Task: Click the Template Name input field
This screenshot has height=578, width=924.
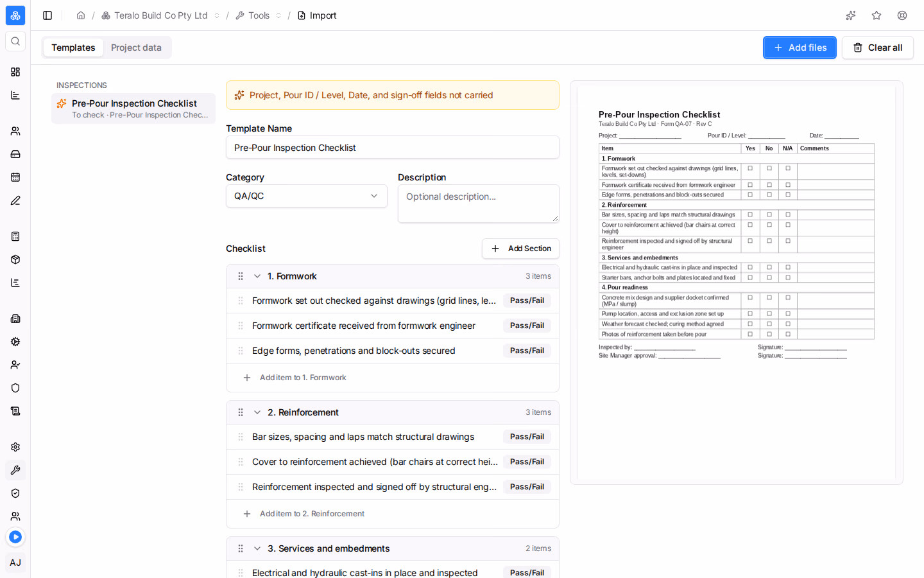Action: tap(393, 147)
